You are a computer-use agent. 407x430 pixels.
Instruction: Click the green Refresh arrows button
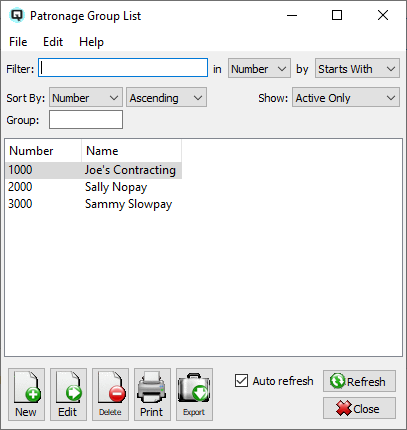(359, 381)
